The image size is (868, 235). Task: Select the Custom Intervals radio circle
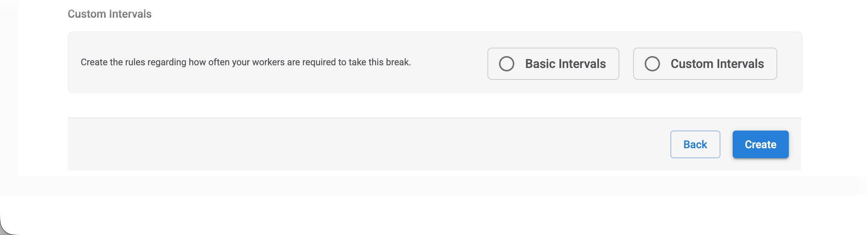tap(652, 64)
